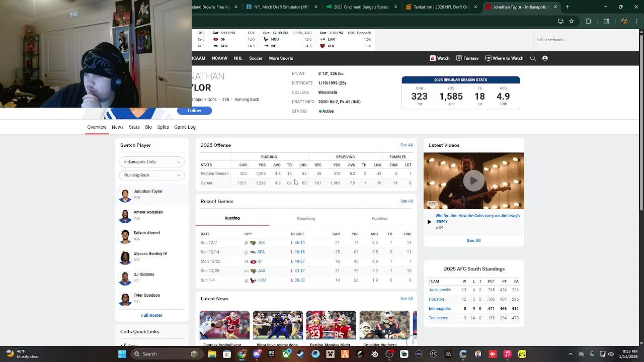The width and height of the screenshot is (644, 362).
Task: Switch to the News tab
Action: (x=118, y=127)
